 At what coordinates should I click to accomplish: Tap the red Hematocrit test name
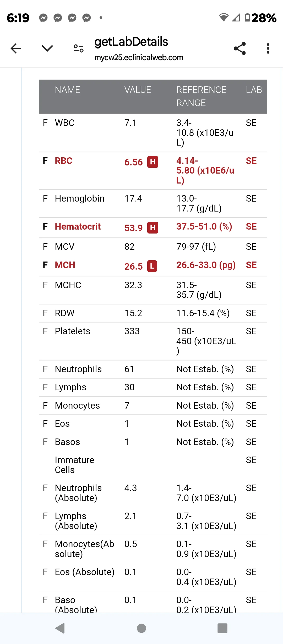pos(78,226)
